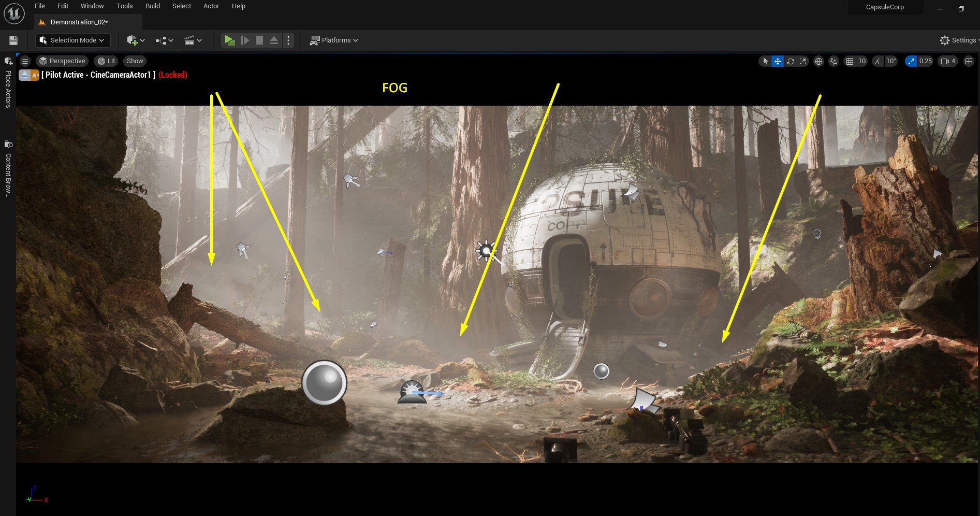Click the Blueprints toolbar icon
This screenshot has width=980, height=516.
[x=161, y=40]
